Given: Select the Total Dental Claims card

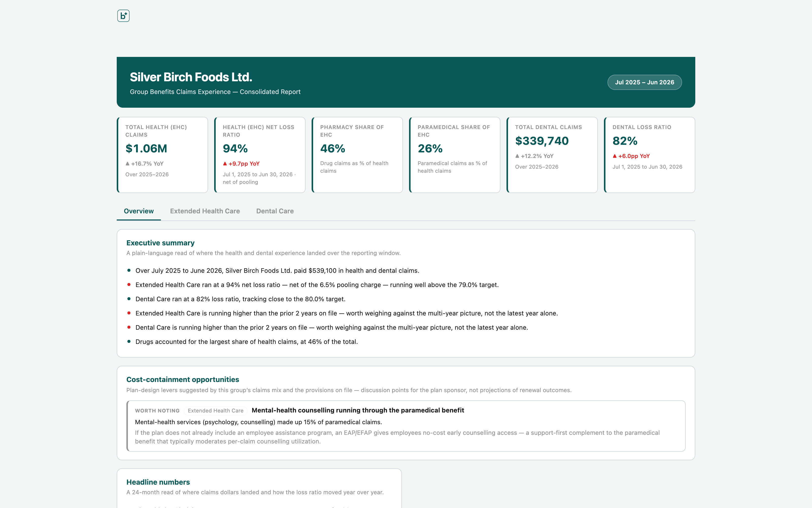Looking at the screenshot, I should 552,155.
